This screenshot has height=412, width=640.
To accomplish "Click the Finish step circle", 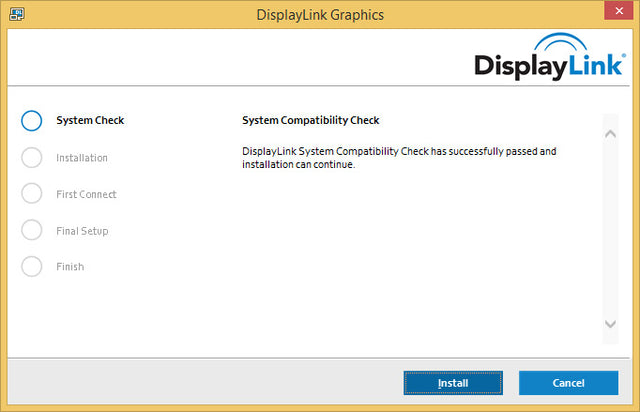I will pyautogui.click(x=31, y=266).
